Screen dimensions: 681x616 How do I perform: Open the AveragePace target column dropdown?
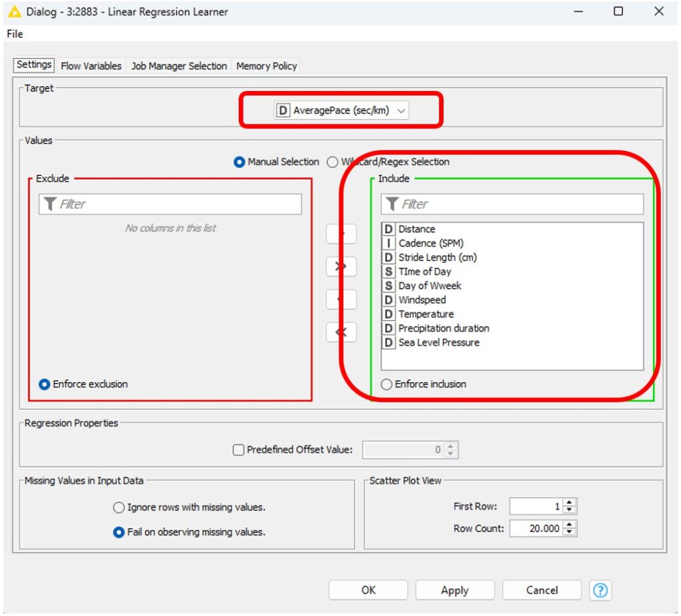[x=341, y=111]
